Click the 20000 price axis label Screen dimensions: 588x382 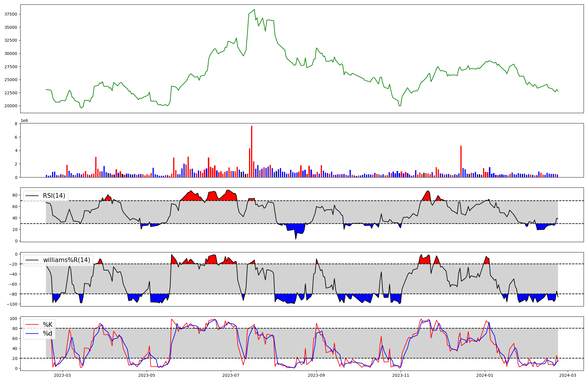[11, 106]
